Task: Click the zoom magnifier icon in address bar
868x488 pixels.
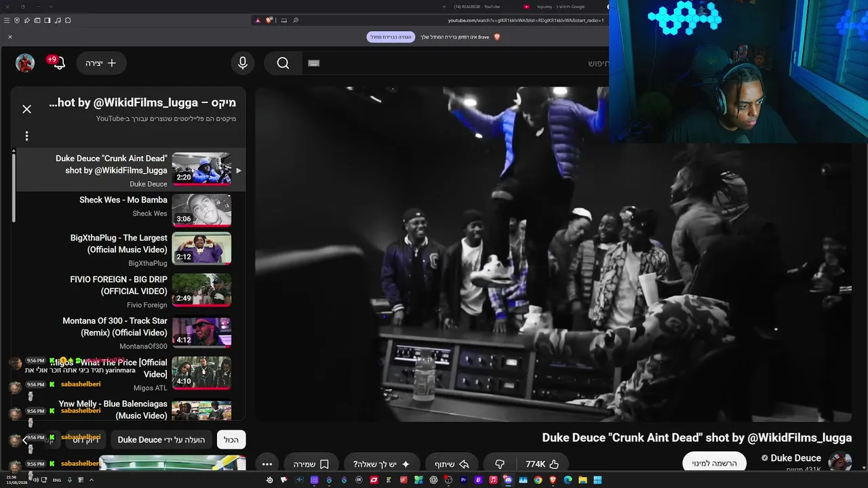Action: coord(296,20)
